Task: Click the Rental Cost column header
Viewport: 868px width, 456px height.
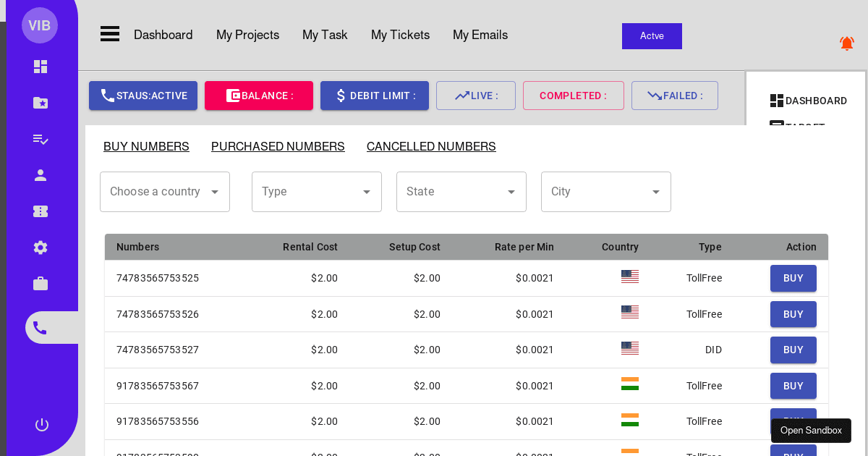Action: pos(310,247)
